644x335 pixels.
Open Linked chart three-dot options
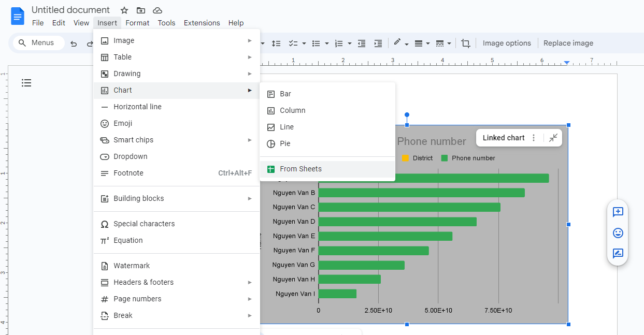[x=534, y=138]
